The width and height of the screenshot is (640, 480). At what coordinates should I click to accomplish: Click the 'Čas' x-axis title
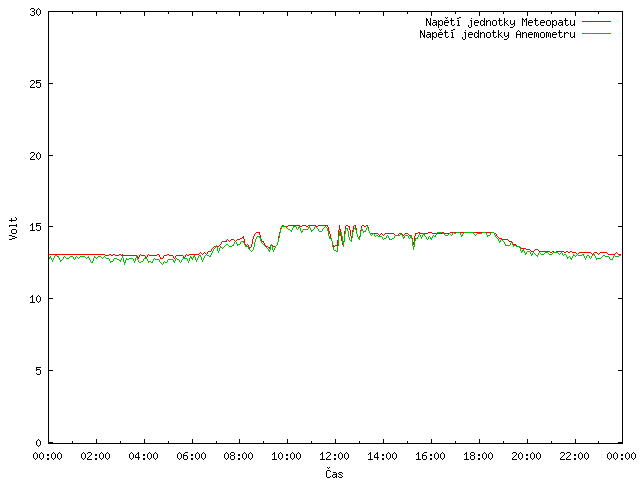click(x=334, y=473)
